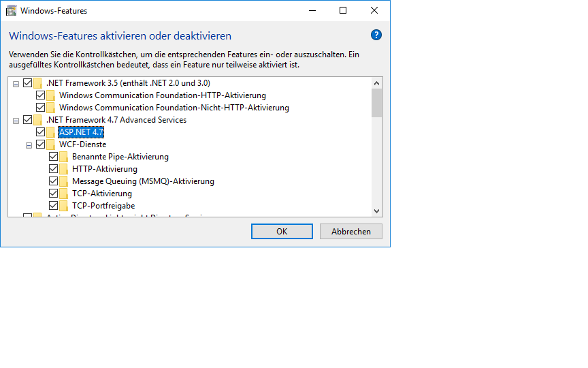Click folder icon beside .NET Framework 3.5
This screenshot has height=368, width=588.
[39, 83]
